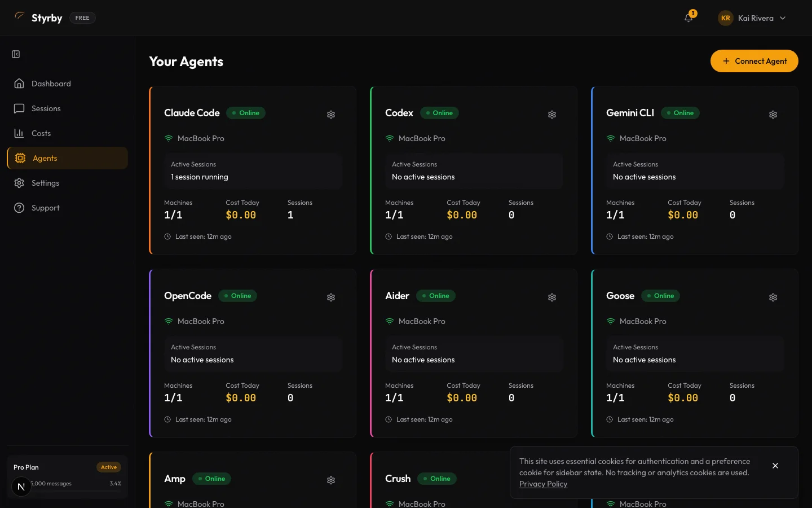Screen dimensions: 812x508
Task: Open Aider agent settings gear
Action: point(552,297)
